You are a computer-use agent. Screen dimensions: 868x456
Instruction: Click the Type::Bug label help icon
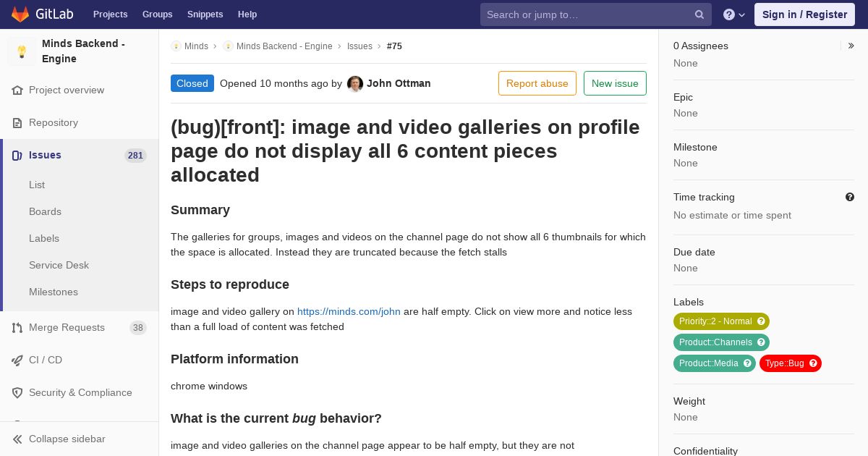click(x=813, y=363)
